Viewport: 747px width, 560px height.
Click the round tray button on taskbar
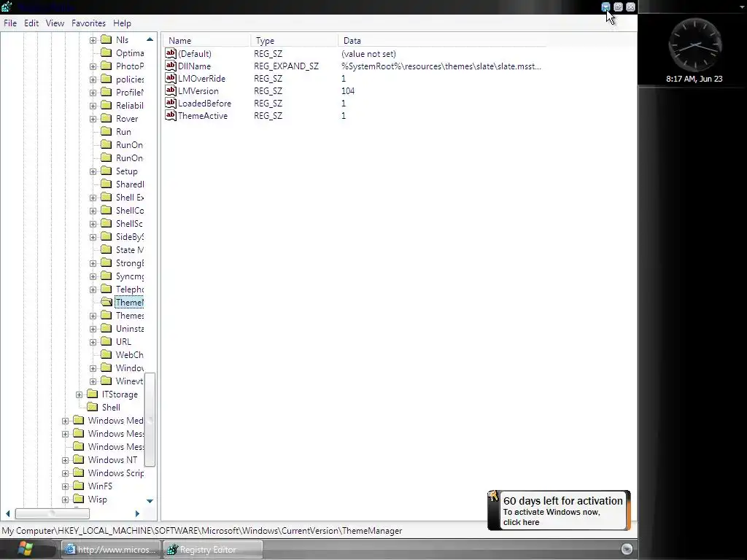pos(627,549)
